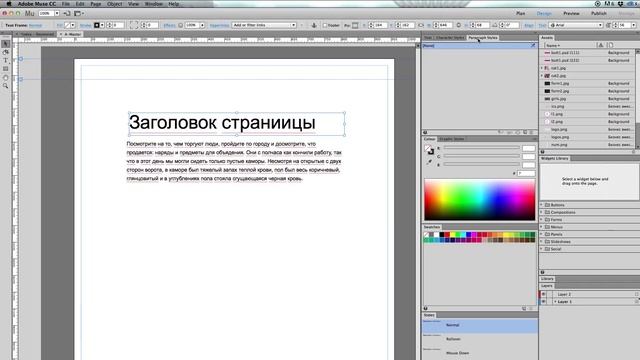Click the hex color input field
Viewport: 640px width, 360px height.
(526, 173)
